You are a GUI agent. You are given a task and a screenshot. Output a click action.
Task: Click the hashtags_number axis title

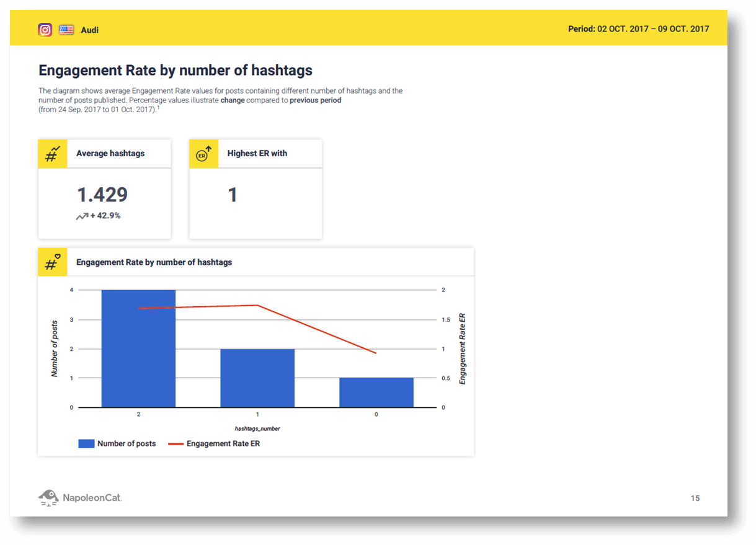[x=257, y=428]
